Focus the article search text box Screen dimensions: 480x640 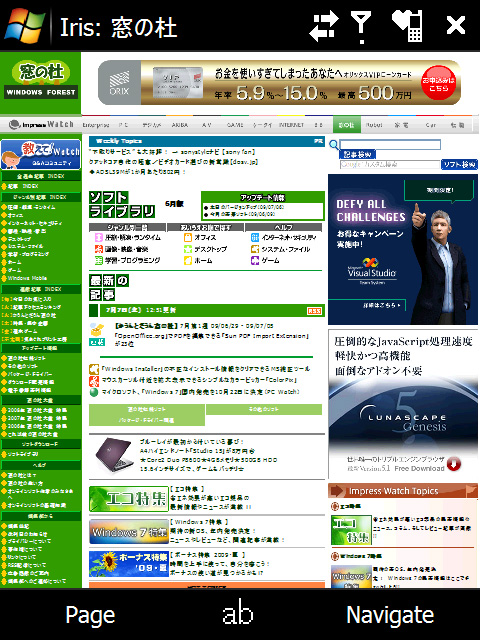pyautogui.click(x=390, y=144)
